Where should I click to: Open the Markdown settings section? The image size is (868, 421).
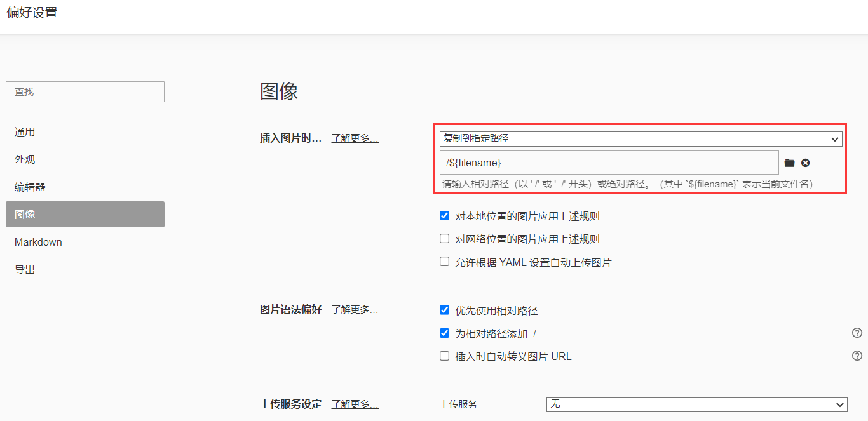[x=85, y=242]
